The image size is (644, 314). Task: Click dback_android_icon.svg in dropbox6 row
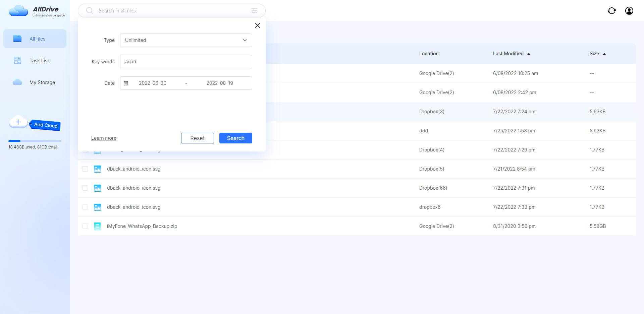(133, 207)
